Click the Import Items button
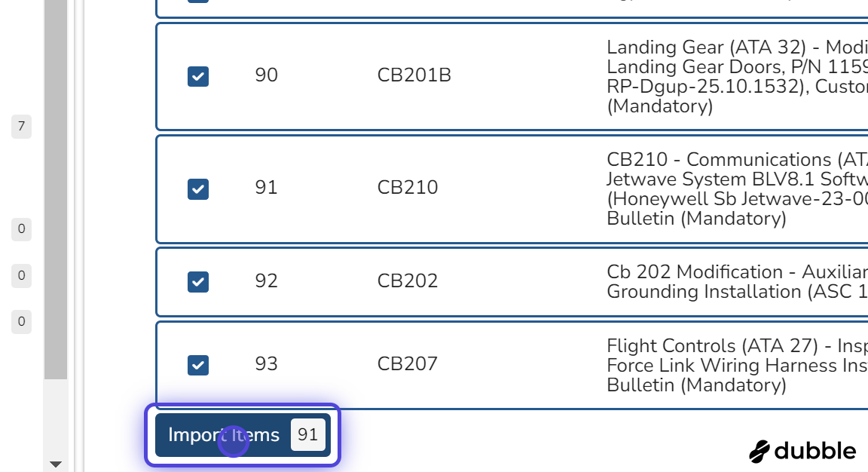 [x=243, y=435]
